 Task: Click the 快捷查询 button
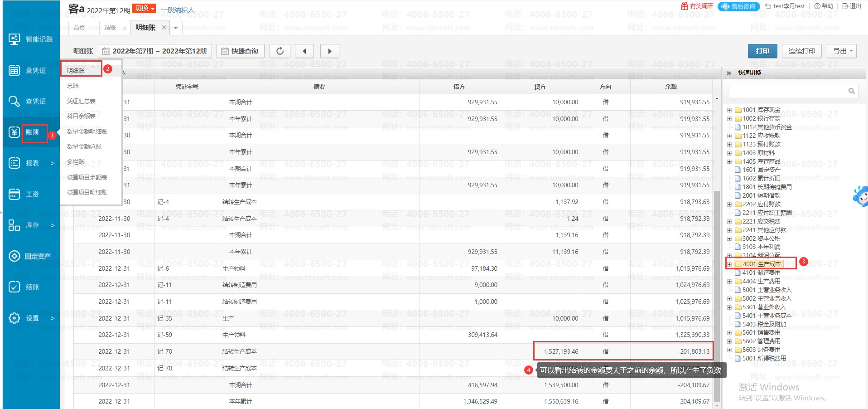click(240, 51)
